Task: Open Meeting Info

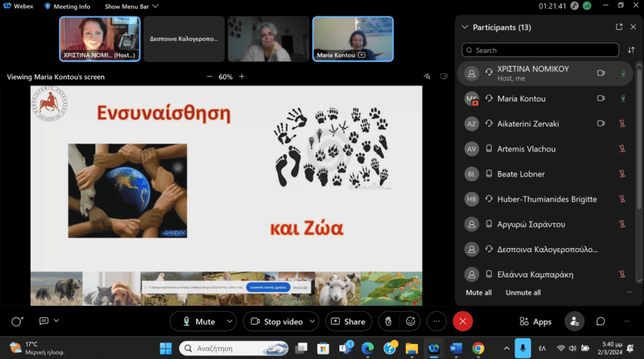Action: click(67, 7)
